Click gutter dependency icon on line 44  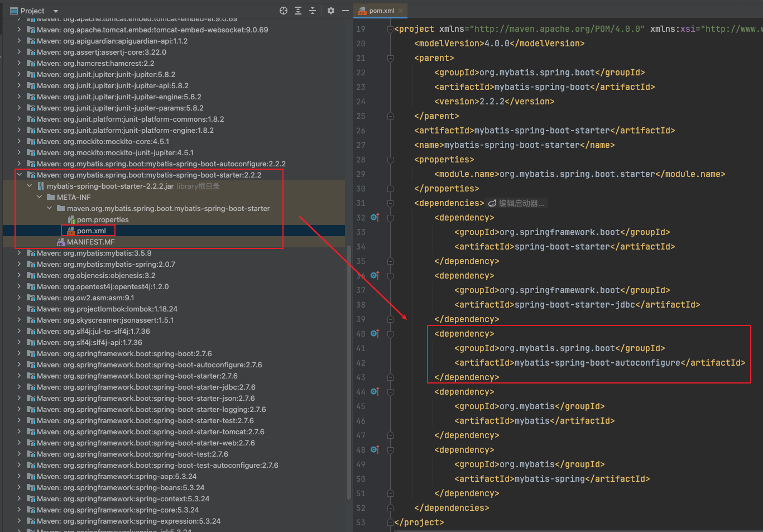375,392
